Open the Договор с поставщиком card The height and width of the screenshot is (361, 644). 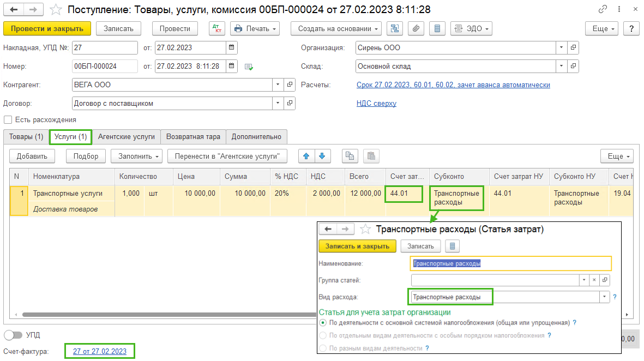pyautogui.click(x=290, y=103)
